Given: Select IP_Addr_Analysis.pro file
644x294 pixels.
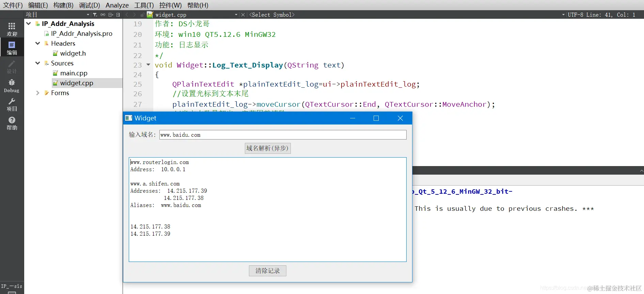Looking at the screenshot, I should pos(81,33).
